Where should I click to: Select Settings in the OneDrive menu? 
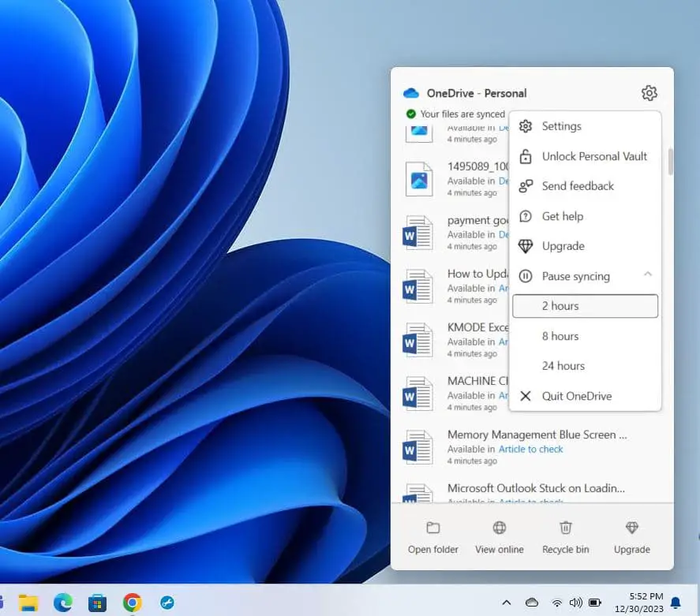[586, 126]
